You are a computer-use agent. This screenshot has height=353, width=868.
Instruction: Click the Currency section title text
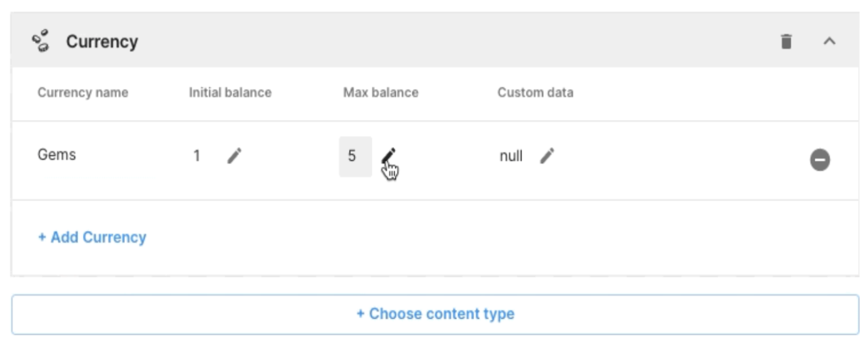pos(102,42)
